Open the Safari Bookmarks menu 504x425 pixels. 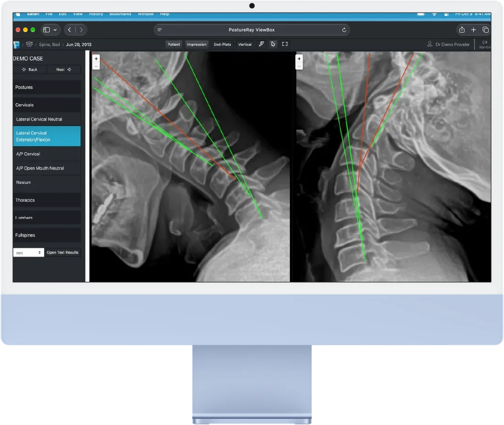[x=120, y=14]
